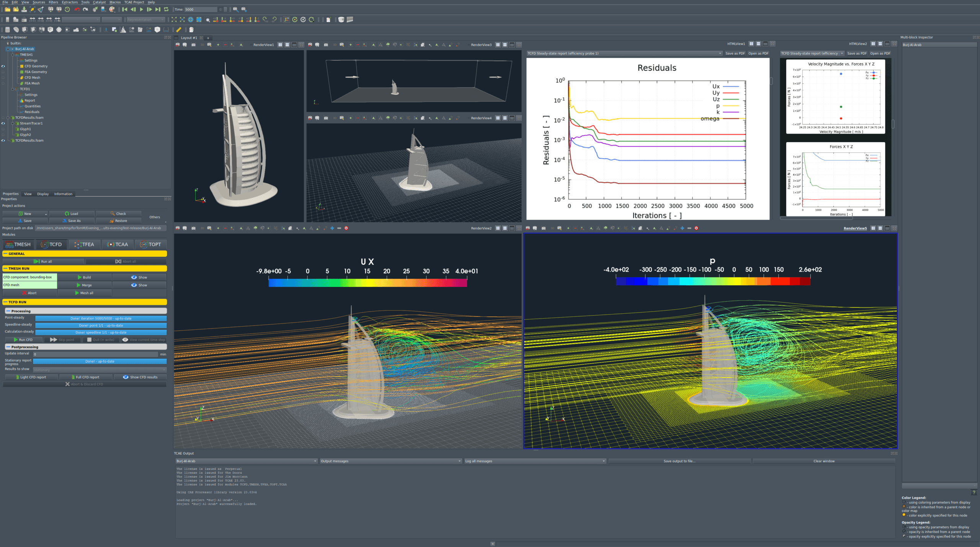
Task: Click the Reset Camera icon
Action: 174,20
